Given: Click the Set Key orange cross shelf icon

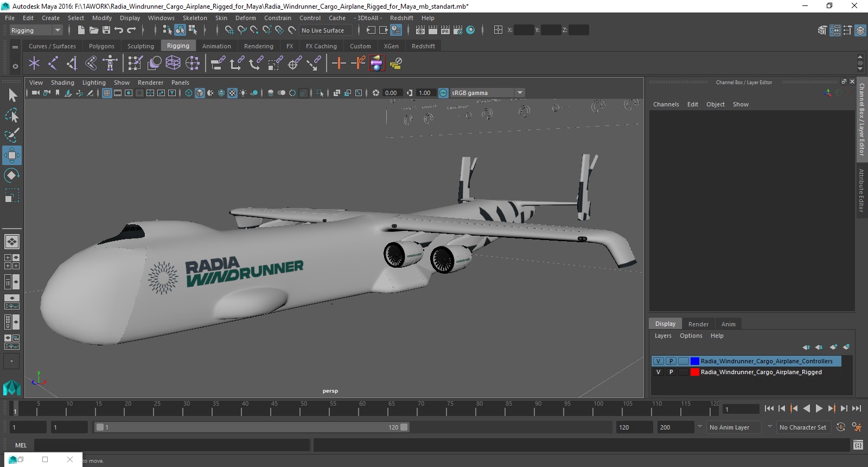Looking at the screenshot, I should pos(339,64).
